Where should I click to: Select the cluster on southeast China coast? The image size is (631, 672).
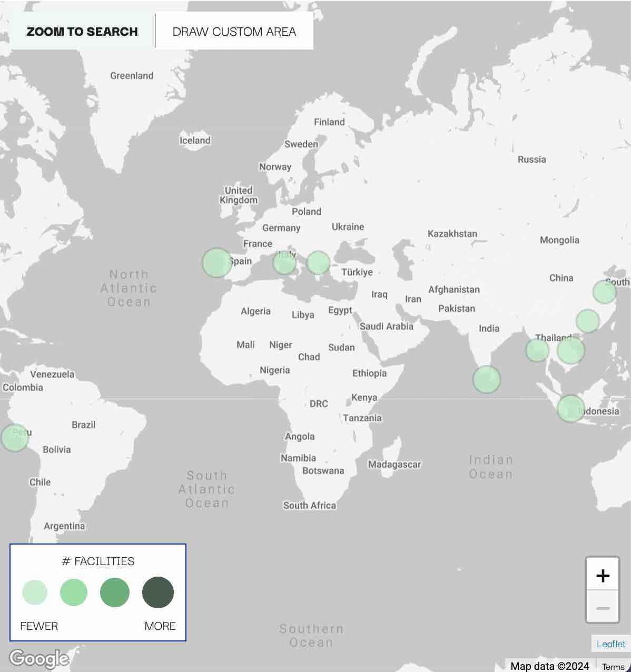587,321
